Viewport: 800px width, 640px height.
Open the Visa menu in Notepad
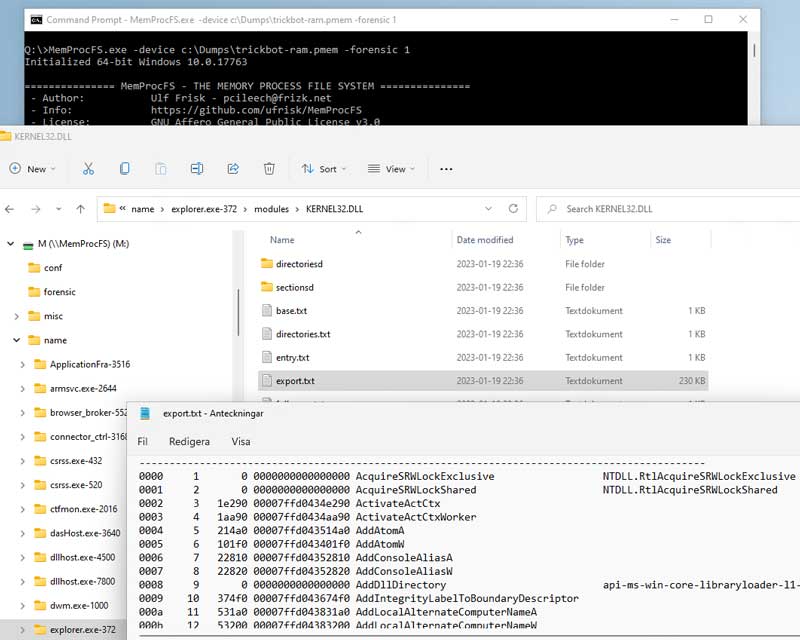[x=241, y=441]
